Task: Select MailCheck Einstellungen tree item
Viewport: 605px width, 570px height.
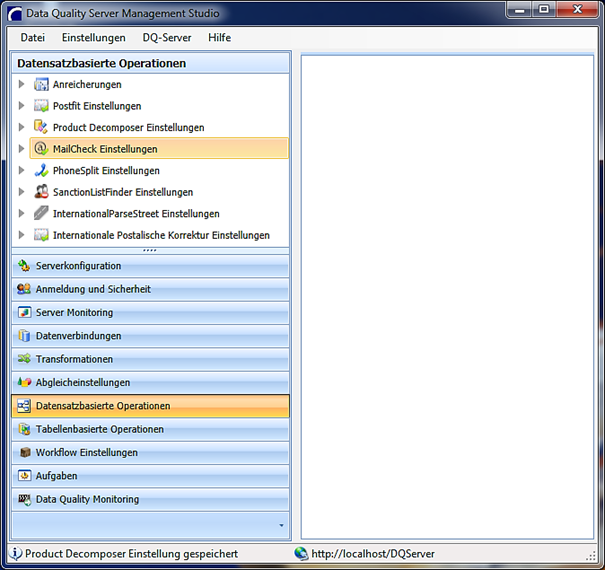Action: (x=159, y=149)
